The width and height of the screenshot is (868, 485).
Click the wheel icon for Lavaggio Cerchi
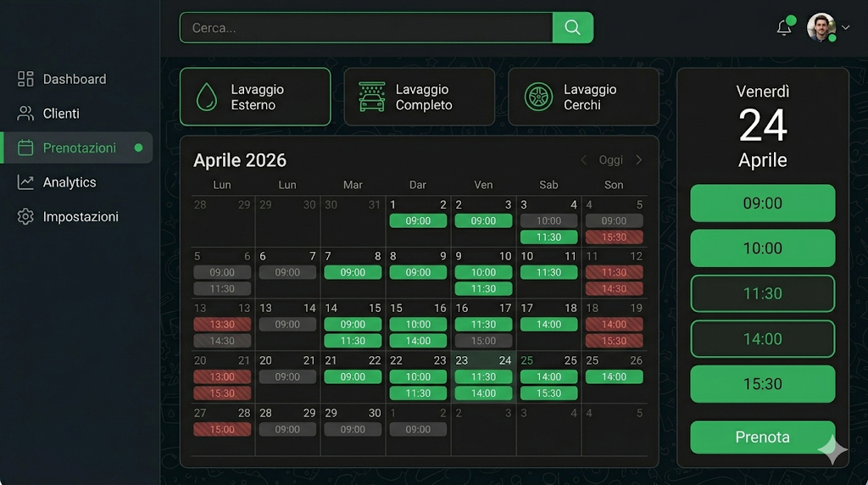538,97
